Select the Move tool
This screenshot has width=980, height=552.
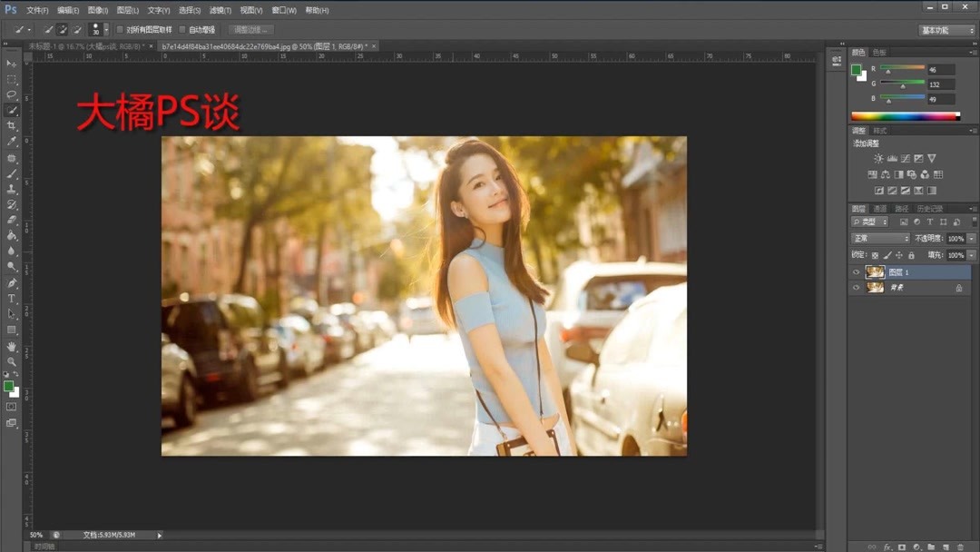click(12, 64)
